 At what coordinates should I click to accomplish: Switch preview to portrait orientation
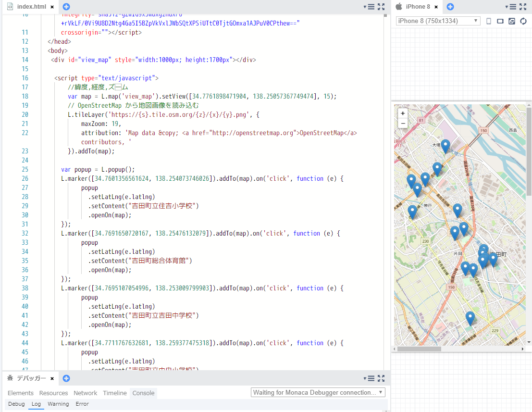click(489, 21)
